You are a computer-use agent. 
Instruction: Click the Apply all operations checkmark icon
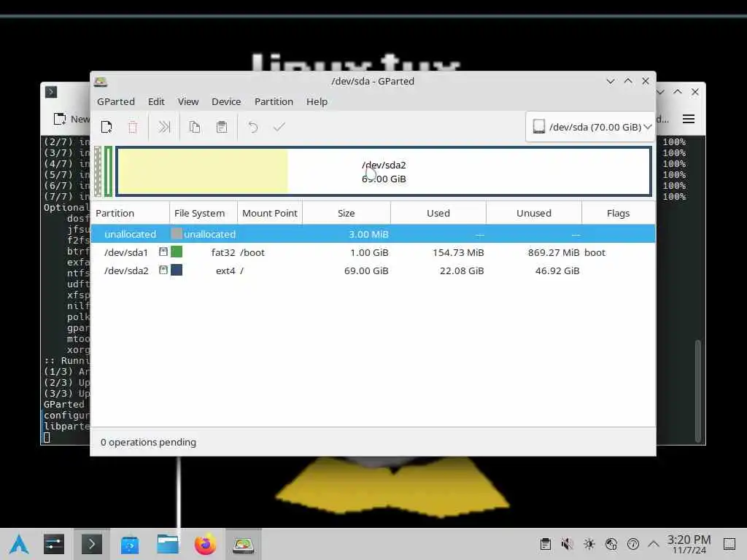(x=279, y=127)
